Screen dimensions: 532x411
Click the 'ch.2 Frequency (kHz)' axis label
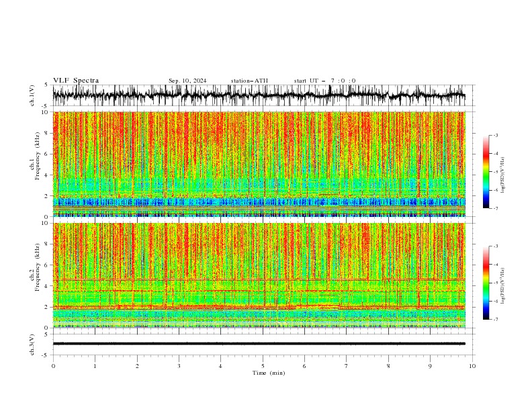coord(35,268)
